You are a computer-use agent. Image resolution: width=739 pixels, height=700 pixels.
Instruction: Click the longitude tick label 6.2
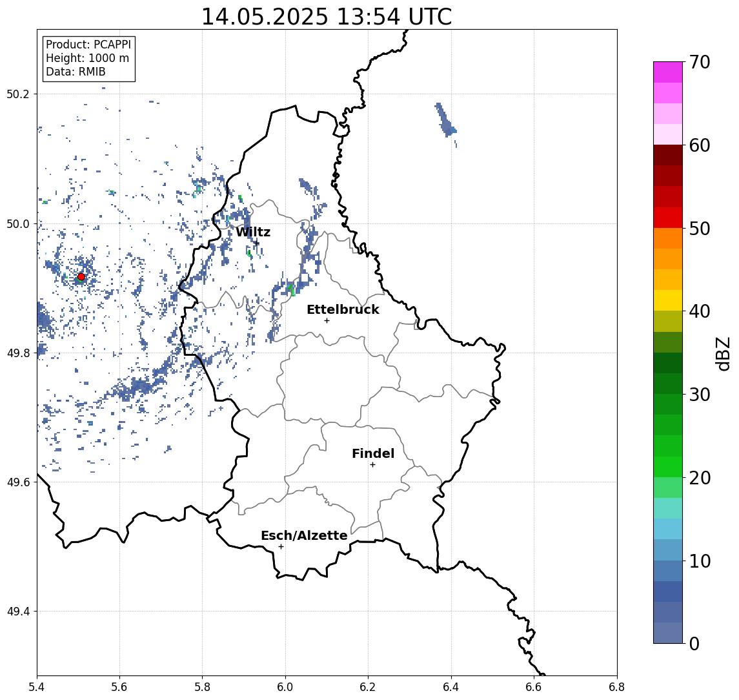tap(368, 687)
